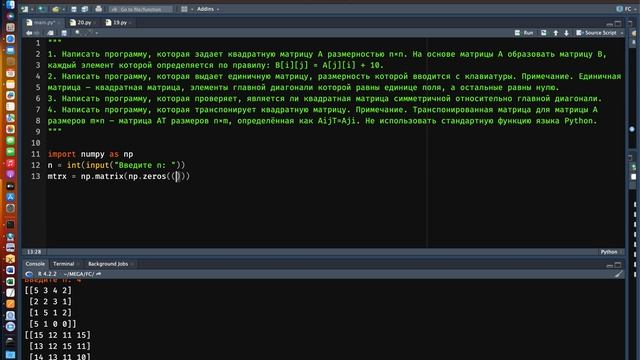Open the New File dropdown arrow

[x=31, y=9]
